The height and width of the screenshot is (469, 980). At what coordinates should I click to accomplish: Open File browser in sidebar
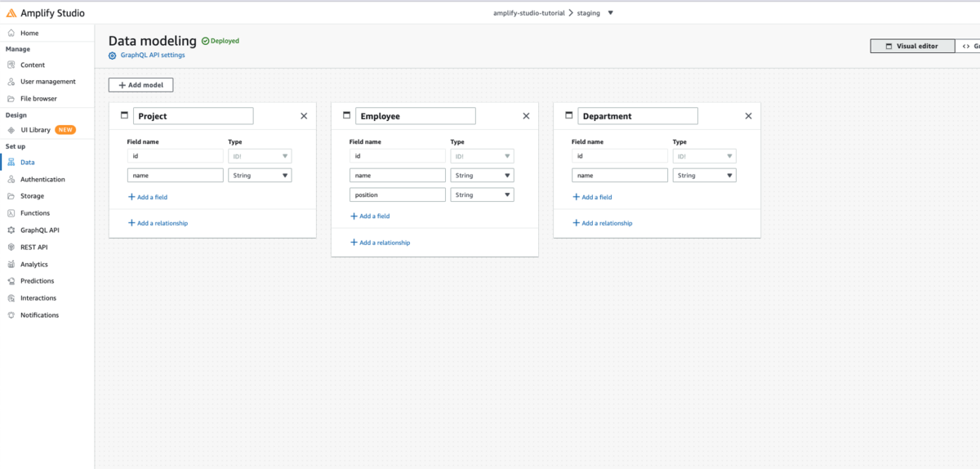pyautogui.click(x=38, y=99)
